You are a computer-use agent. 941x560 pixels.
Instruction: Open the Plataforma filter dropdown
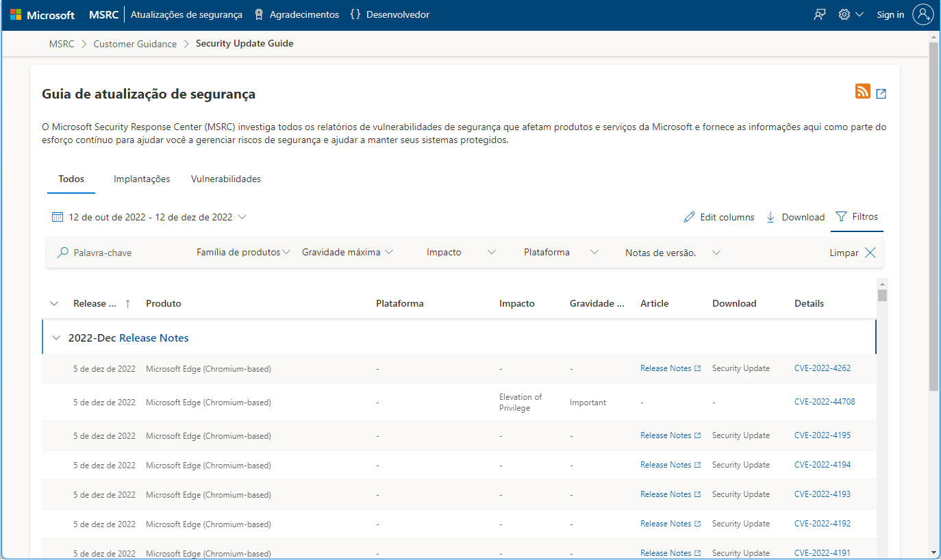[562, 252]
